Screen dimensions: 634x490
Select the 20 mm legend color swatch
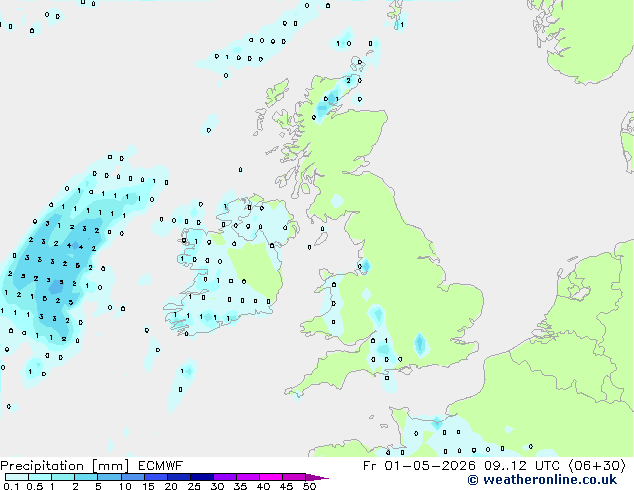(x=178, y=477)
